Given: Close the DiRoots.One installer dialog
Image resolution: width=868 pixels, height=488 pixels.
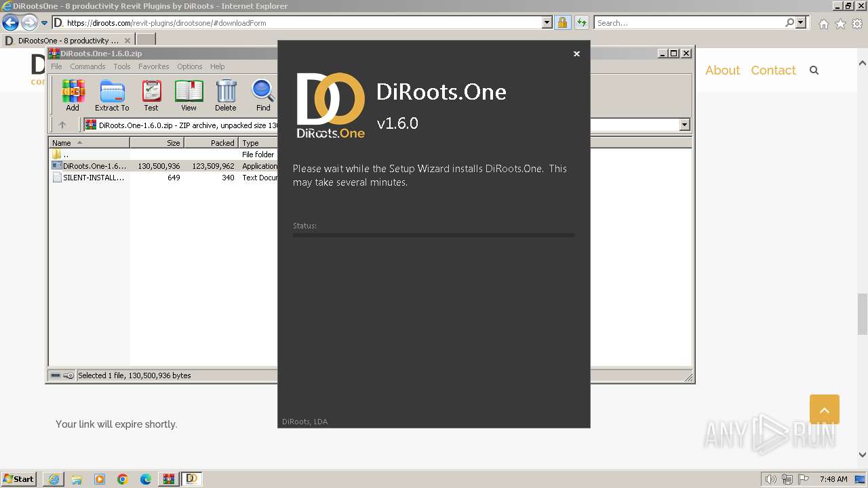Looking at the screenshot, I should (576, 54).
